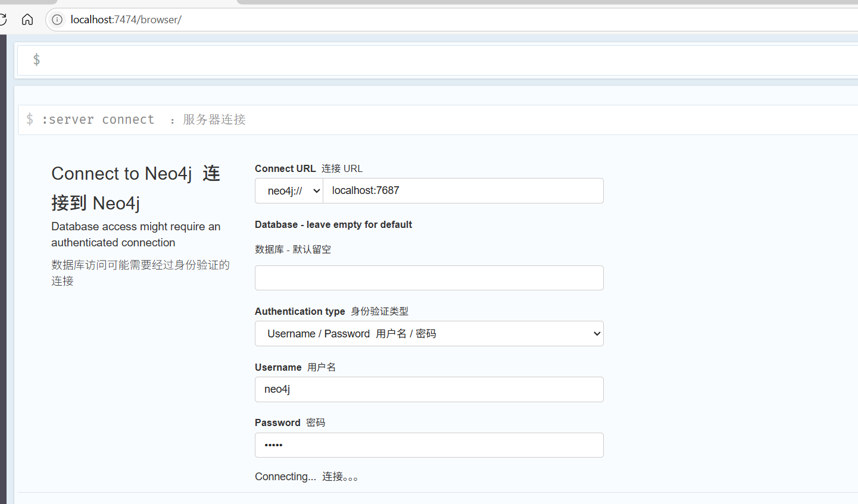This screenshot has width=858, height=504.
Task: Click the :server connect frame command text
Action: pos(98,120)
